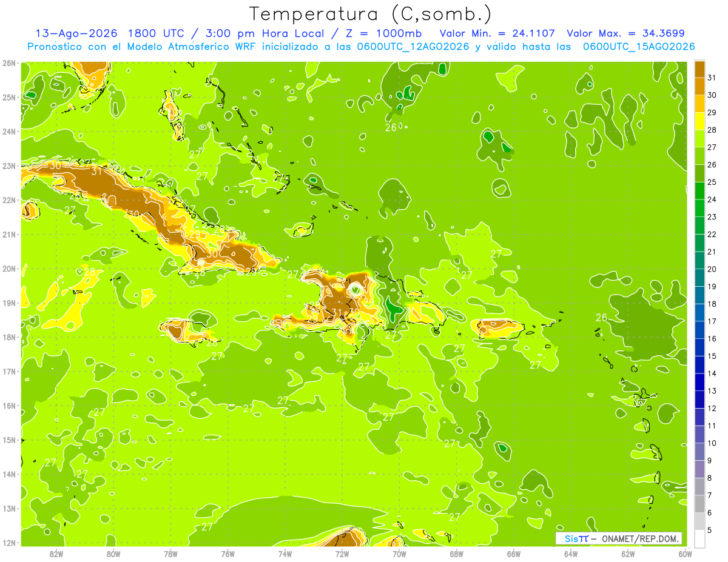This screenshot has width=728, height=562.
Task: Click longitude axis label '80W'
Action: pyautogui.click(x=113, y=554)
